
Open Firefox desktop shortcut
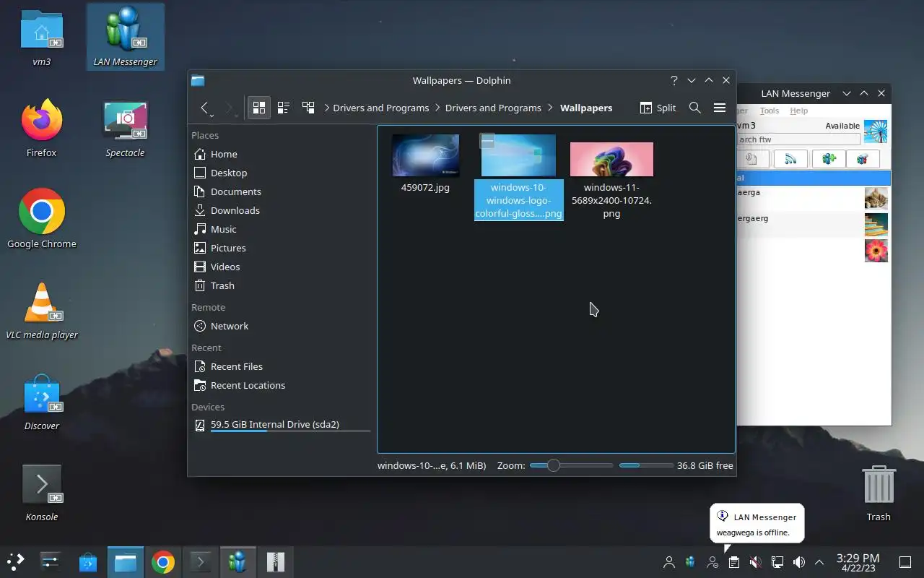pyautogui.click(x=42, y=129)
